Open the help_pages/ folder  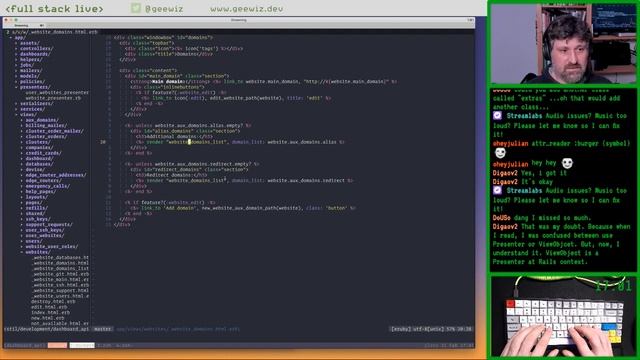click(x=41, y=191)
